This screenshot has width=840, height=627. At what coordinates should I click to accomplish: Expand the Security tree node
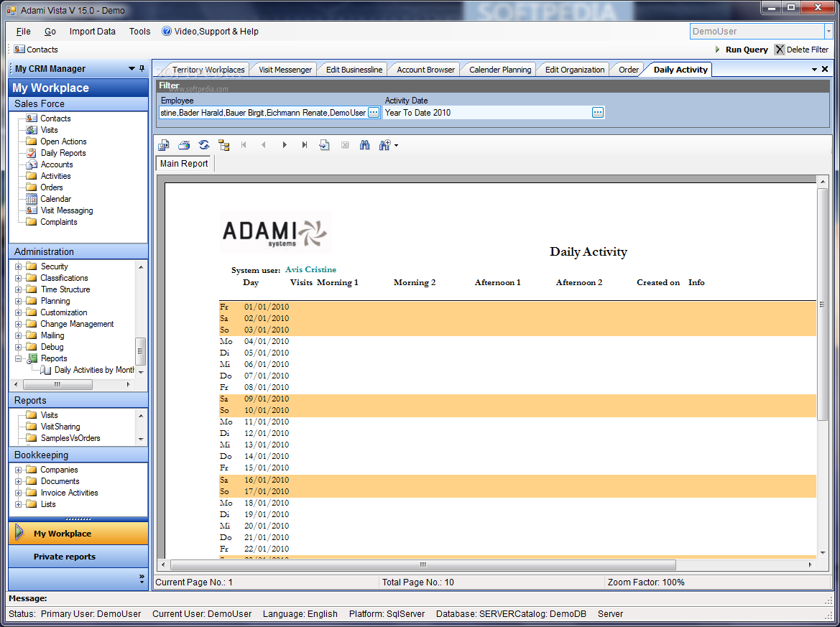18,266
